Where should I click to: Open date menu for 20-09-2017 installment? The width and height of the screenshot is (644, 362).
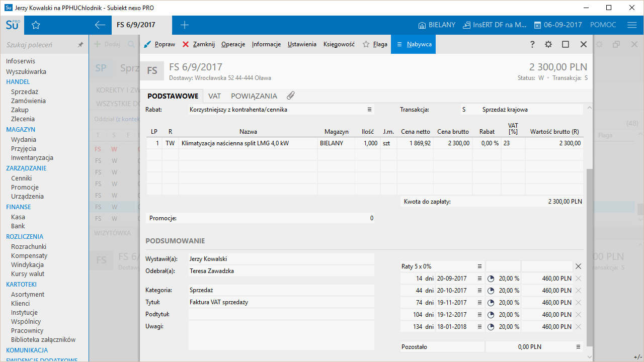(479, 279)
